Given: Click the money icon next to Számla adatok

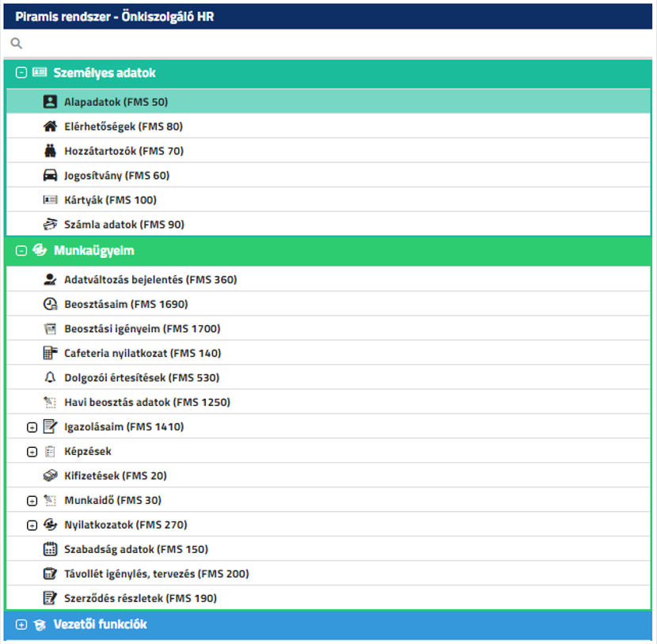Looking at the screenshot, I should pos(50,224).
